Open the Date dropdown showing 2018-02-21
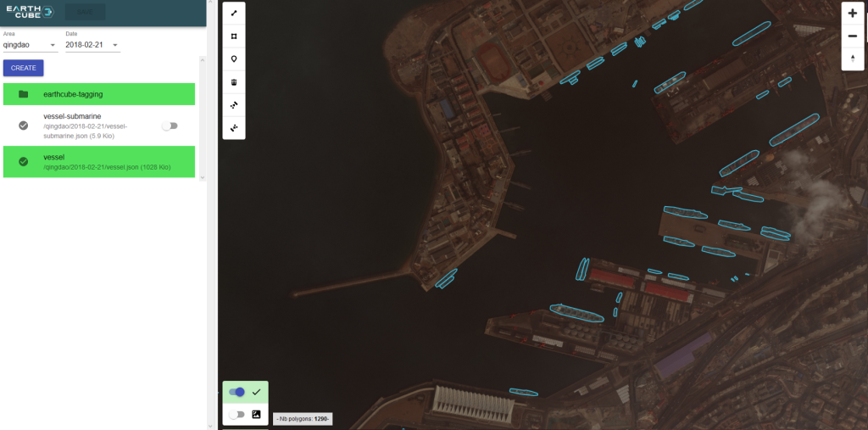Image resolution: width=868 pixels, height=430 pixels. (x=92, y=45)
